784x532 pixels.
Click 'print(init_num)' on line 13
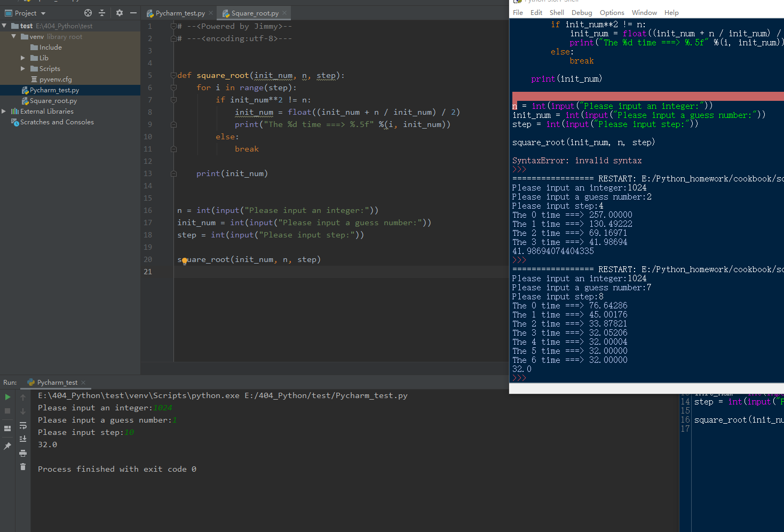coord(232,173)
